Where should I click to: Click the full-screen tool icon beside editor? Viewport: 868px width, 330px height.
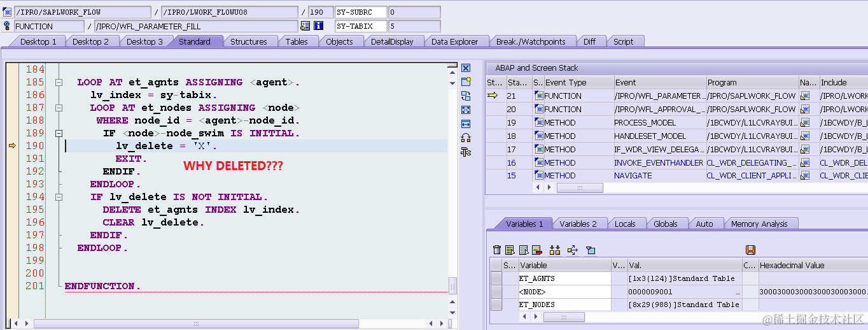pyautogui.click(x=466, y=110)
